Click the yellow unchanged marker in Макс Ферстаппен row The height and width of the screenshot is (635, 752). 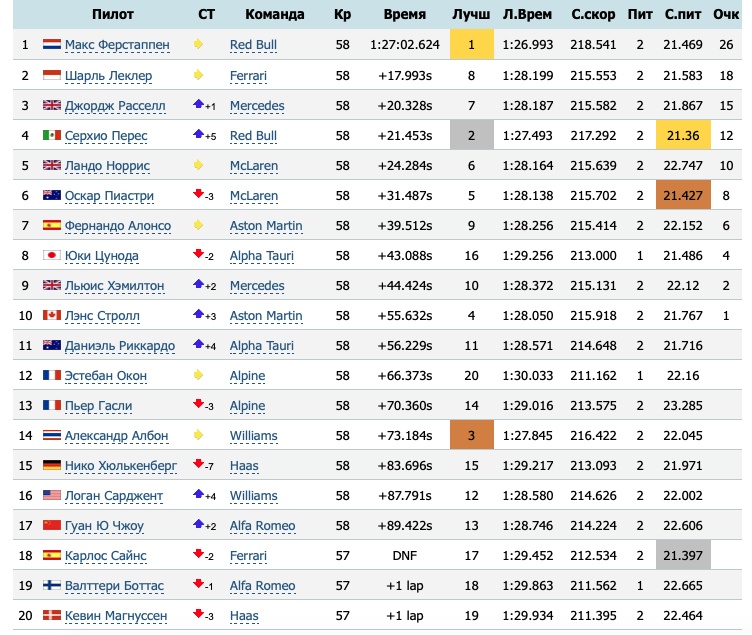[198, 44]
